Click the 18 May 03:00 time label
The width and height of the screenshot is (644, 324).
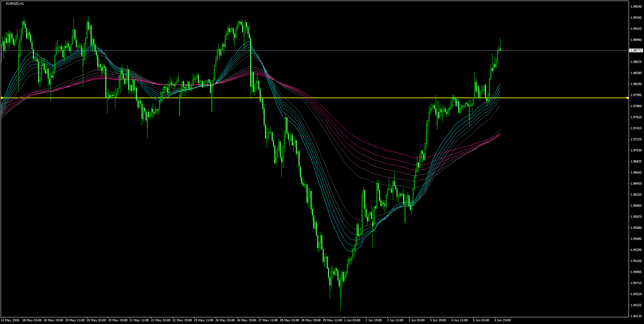tap(32, 320)
